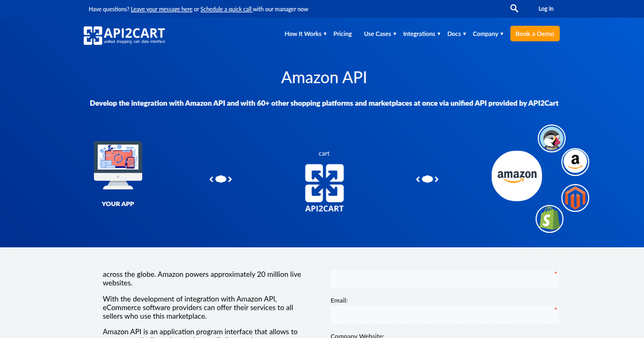Image resolution: width=644 pixels, height=338 pixels.
Task: Open the Leave your message here link
Action: point(161,9)
